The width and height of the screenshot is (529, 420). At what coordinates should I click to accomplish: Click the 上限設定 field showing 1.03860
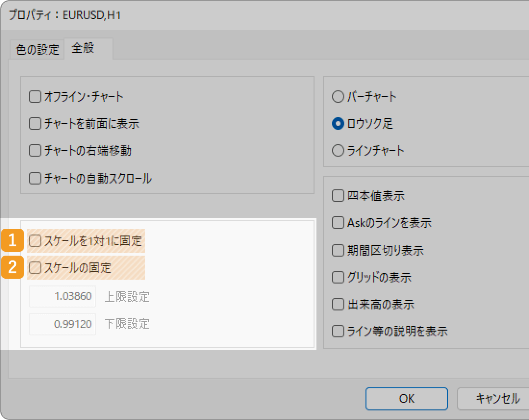63,296
